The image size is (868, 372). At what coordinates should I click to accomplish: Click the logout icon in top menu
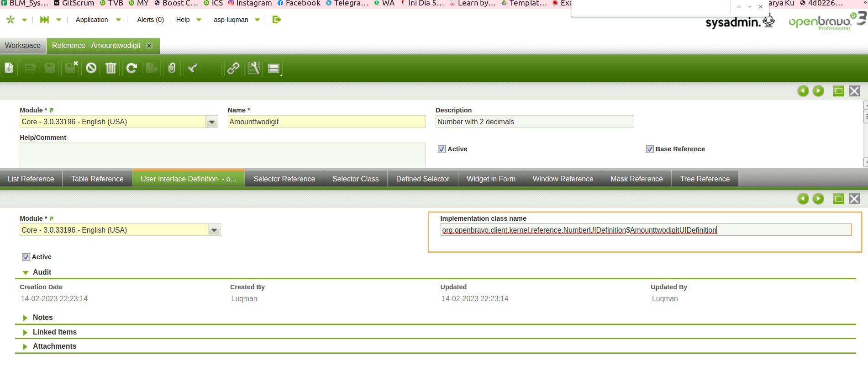[276, 20]
